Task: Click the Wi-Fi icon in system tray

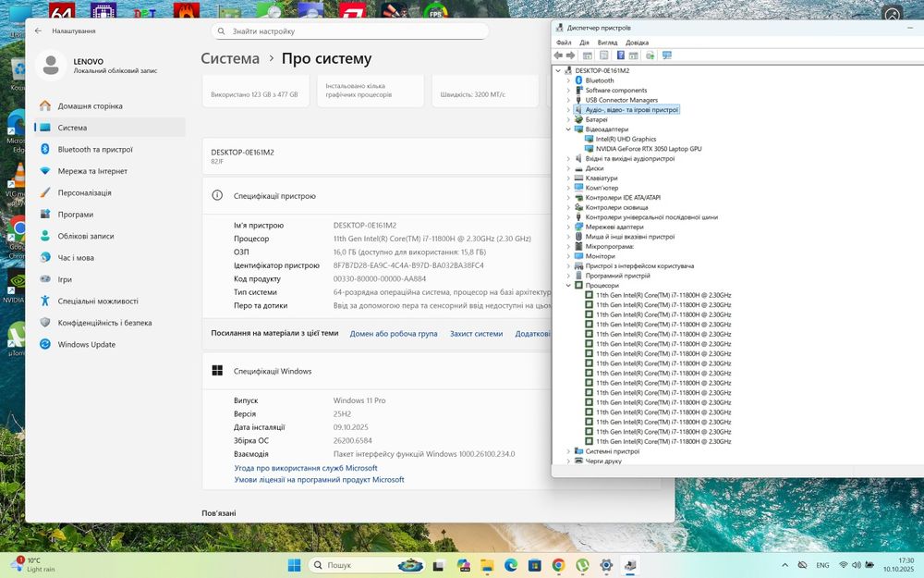Action: (x=844, y=565)
